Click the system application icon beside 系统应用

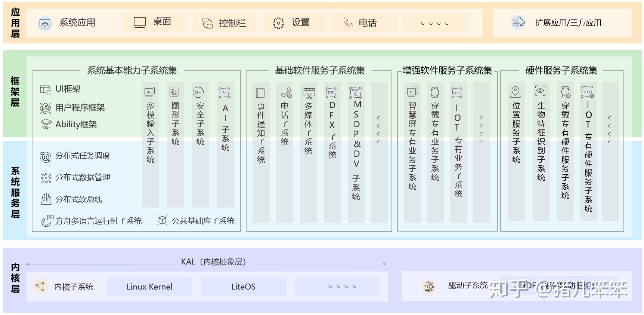(x=45, y=24)
